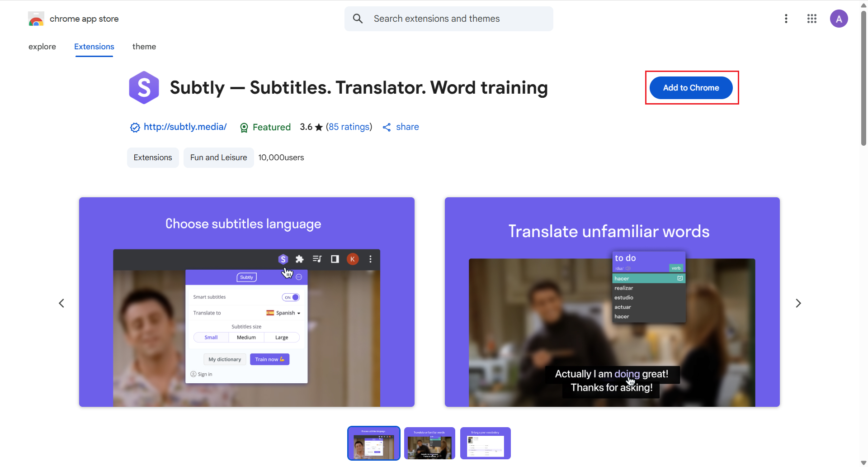Open the http://subtly.media/ link

point(185,127)
